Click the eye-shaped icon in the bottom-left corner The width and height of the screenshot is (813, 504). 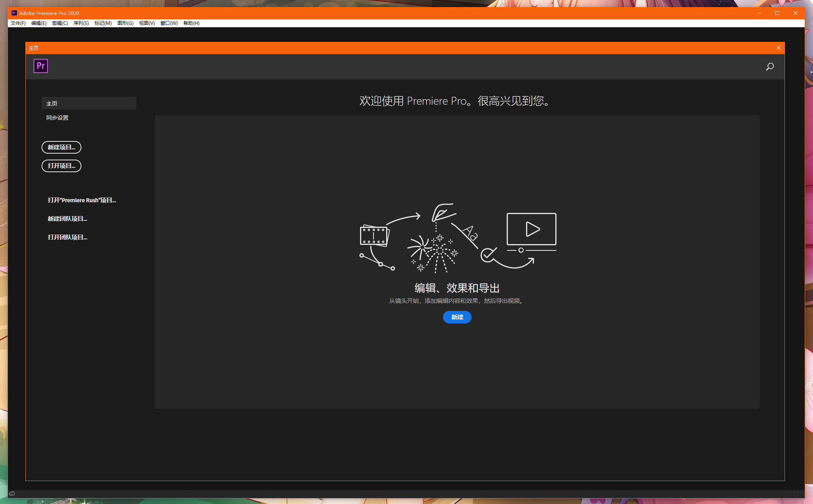tap(11, 493)
